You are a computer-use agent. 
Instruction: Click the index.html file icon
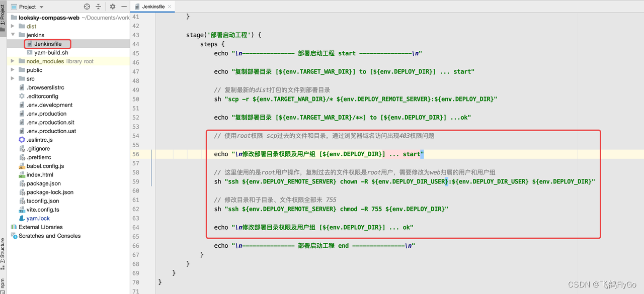click(x=22, y=175)
